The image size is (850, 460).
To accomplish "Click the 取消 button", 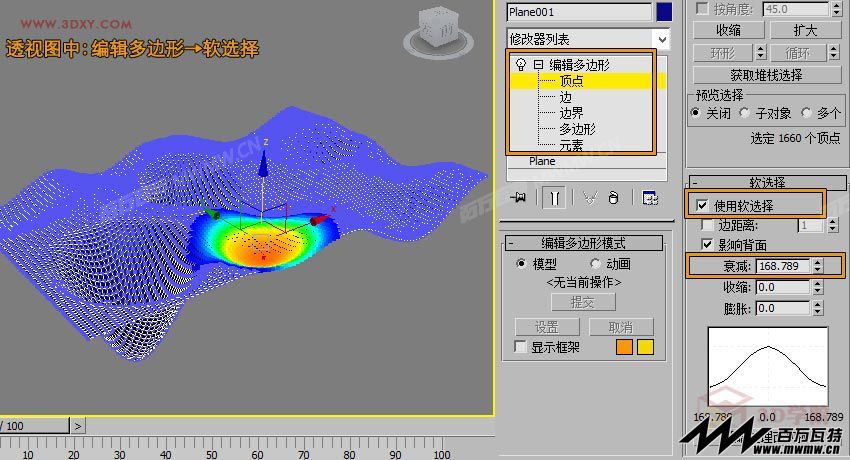I will click(x=621, y=327).
